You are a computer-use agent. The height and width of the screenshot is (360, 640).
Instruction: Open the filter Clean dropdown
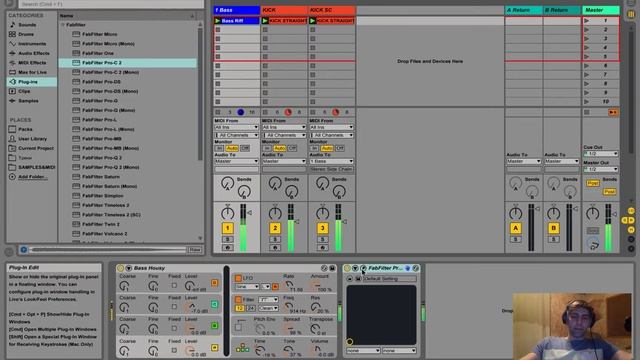pos(269,308)
